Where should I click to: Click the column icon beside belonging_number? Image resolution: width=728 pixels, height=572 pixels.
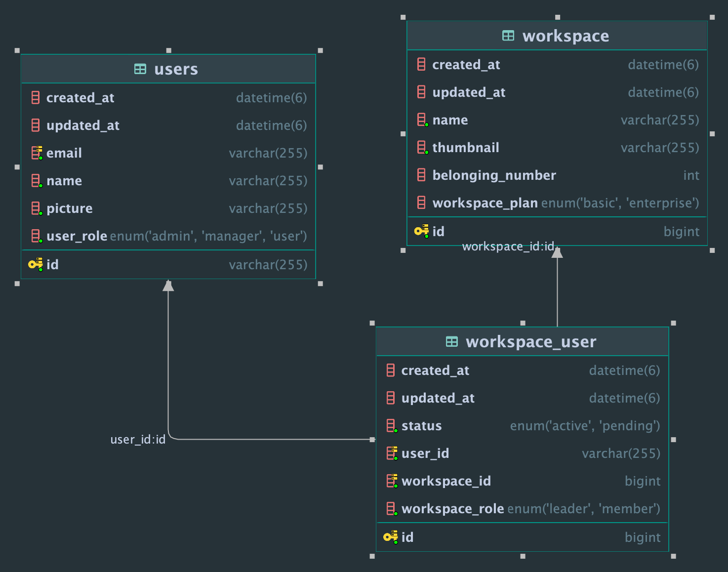421,175
